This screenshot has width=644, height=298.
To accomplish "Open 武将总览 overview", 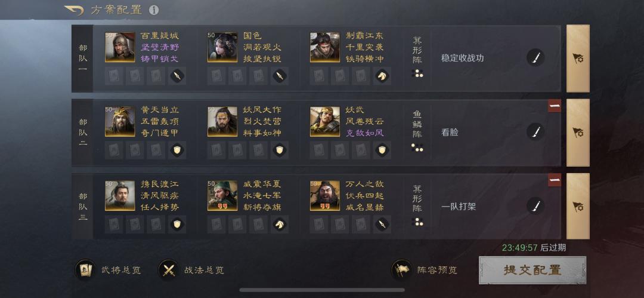I will 109,270.
